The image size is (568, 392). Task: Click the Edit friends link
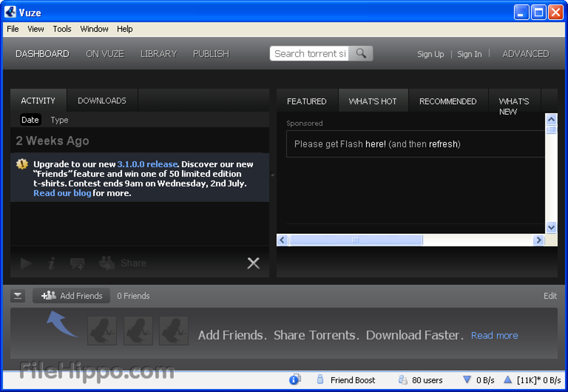(x=550, y=296)
